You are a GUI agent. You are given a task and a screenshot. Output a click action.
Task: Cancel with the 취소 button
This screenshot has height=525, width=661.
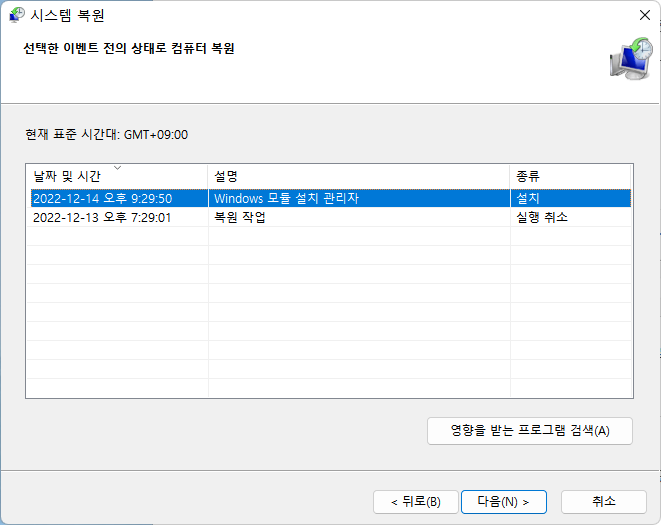click(x=604, y=502)
